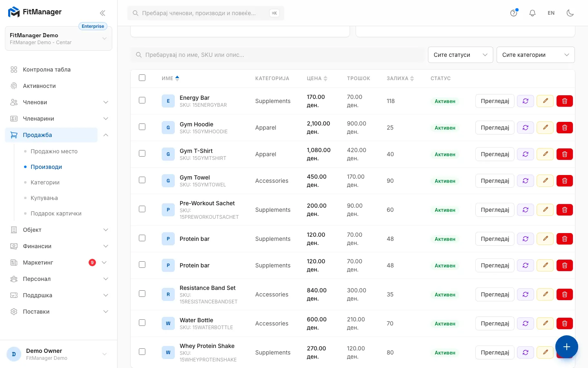
Task: Open the notifications bell
Action: pos(532,13)
